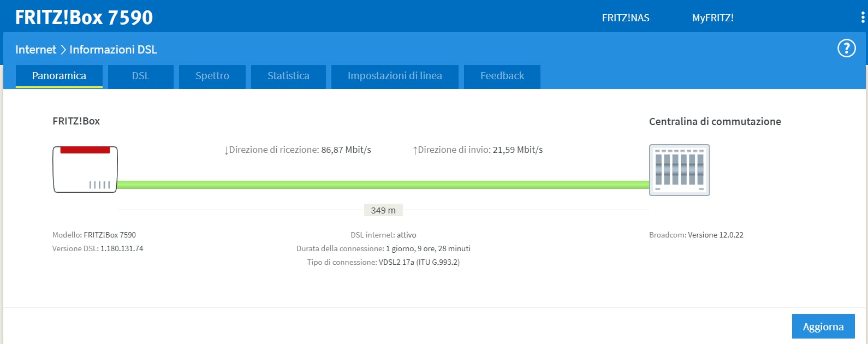Click the Aggiorna button
The width and height of the screenshot is (868, 344).
click(x=823, y=327)
